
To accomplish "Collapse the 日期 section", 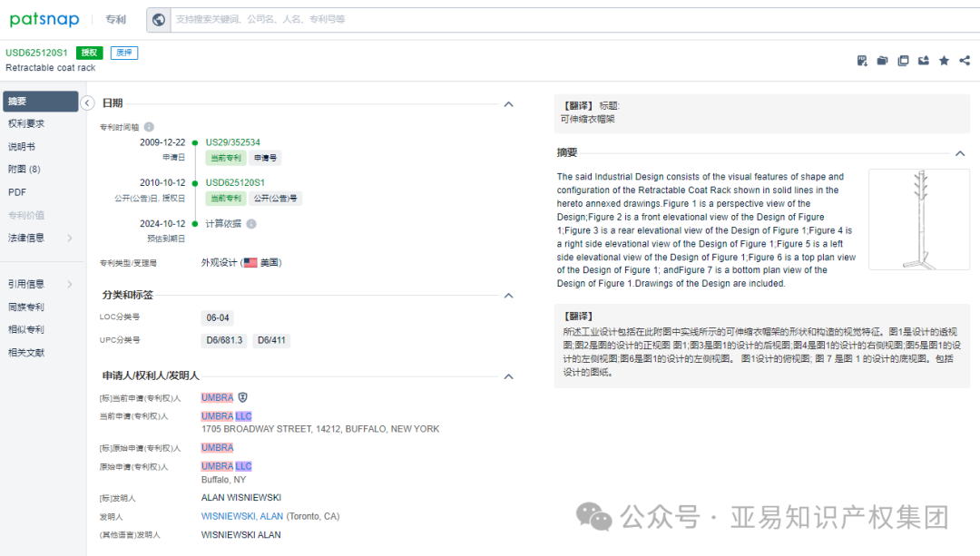I will click(x=509, y=104).
